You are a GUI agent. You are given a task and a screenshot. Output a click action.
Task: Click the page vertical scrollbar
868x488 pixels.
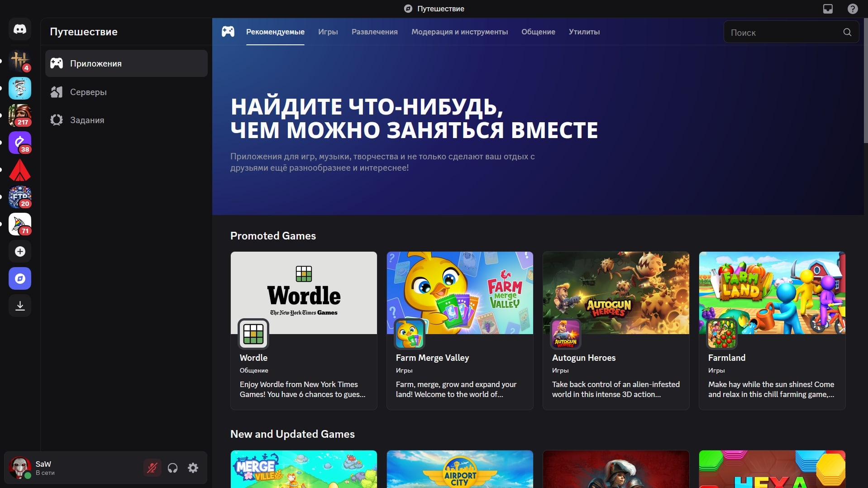865,81
